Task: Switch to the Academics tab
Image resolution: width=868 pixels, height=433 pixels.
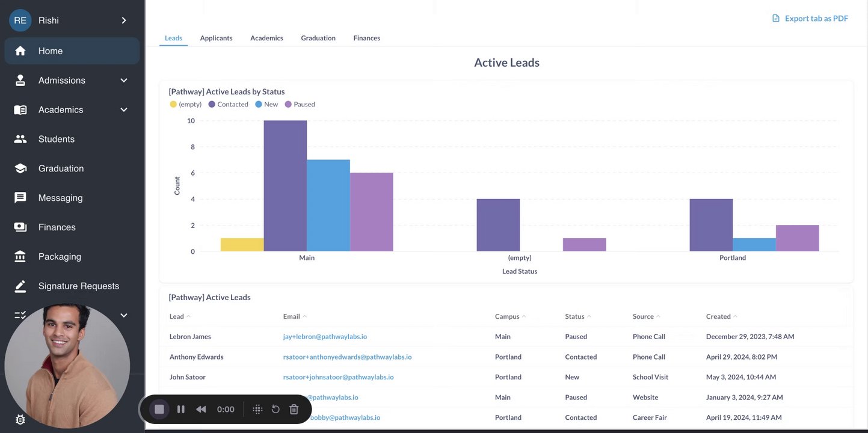Action: (x=266, y=38)
